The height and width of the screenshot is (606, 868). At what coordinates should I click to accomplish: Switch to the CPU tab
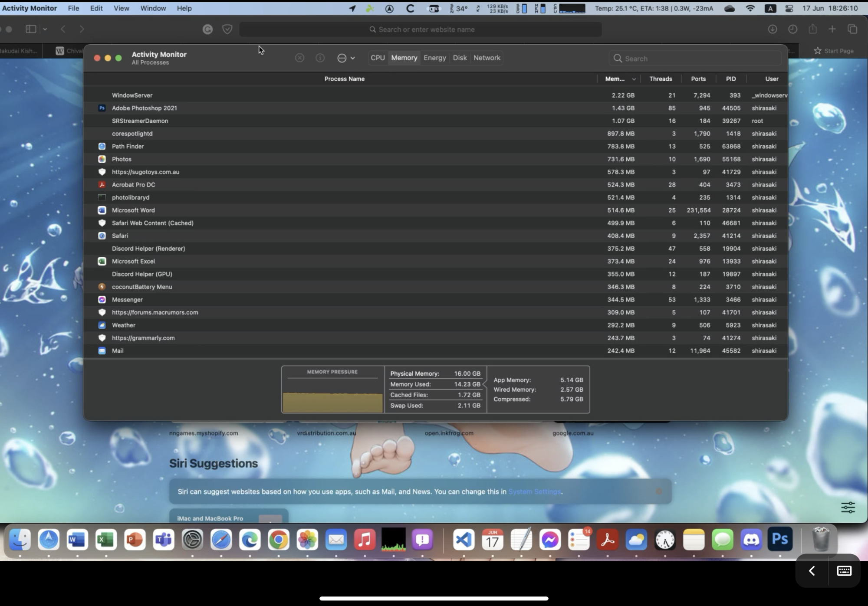[x=378, y=58]
